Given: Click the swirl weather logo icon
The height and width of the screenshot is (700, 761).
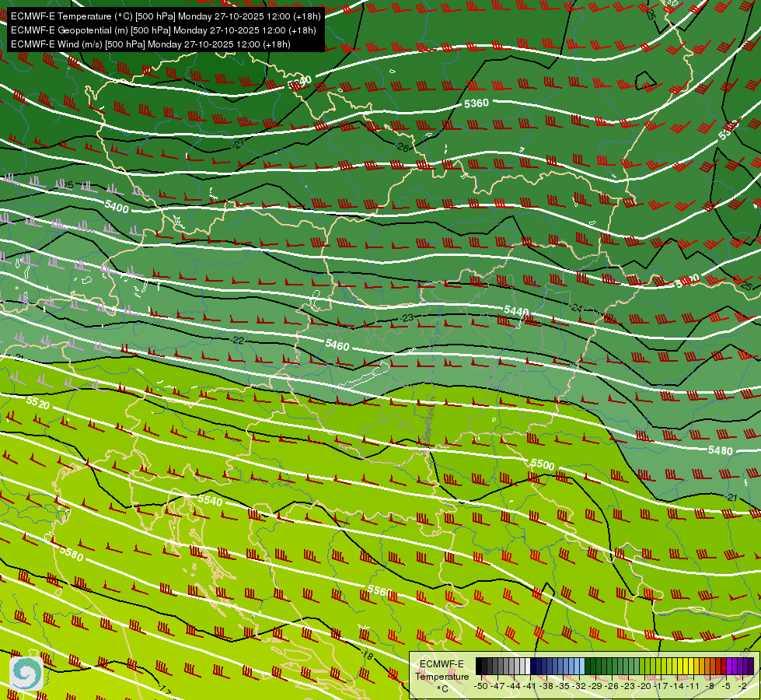Looking at the screenshot, I should pos(26,673).
